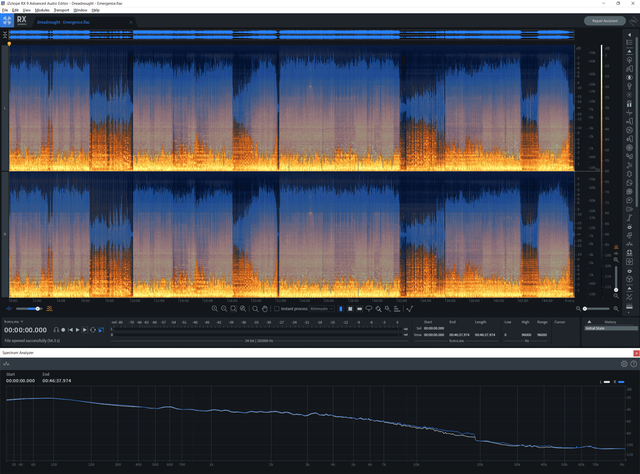Screen dimensions: 640x474
Task: Adjust the waveform/spectrogram opacity slider
Action: 29,309
